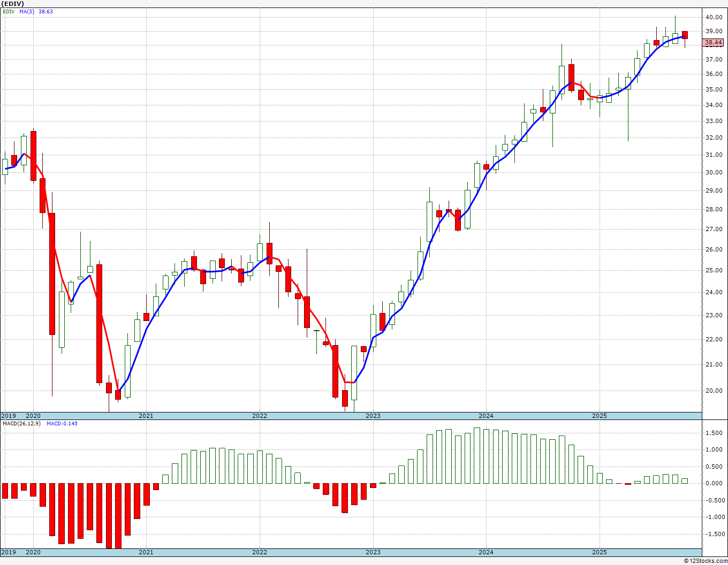Image resolution: width=728 pixels, height=565 pixels.
Task: Click the 20.00 price axis label
Action: click(x=714, y=391)
